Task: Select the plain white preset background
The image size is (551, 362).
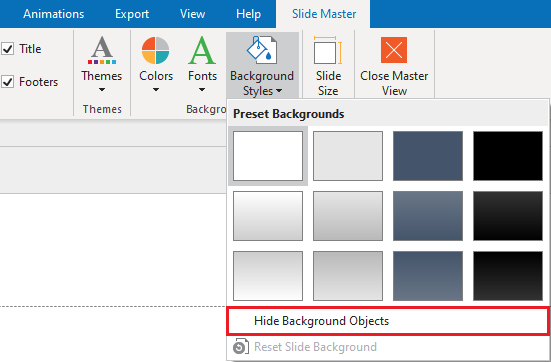Action: coord(268,156)
